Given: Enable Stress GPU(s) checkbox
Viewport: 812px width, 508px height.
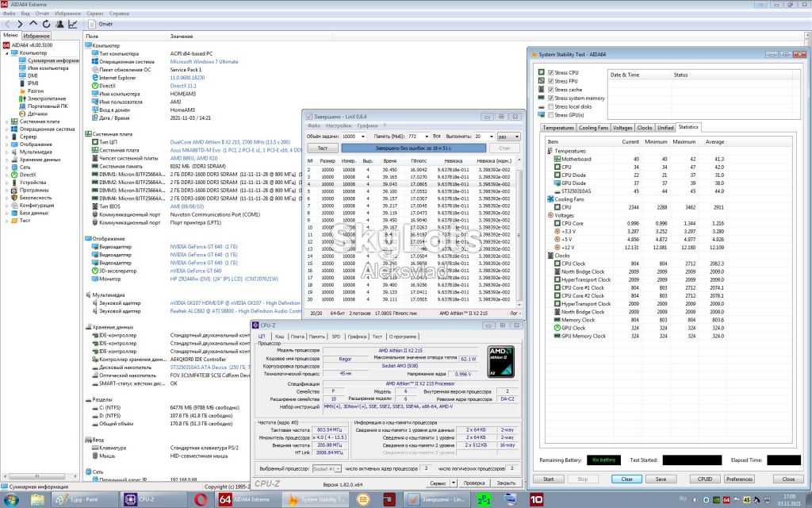Looking at the screenshot, I should [550, 115].
